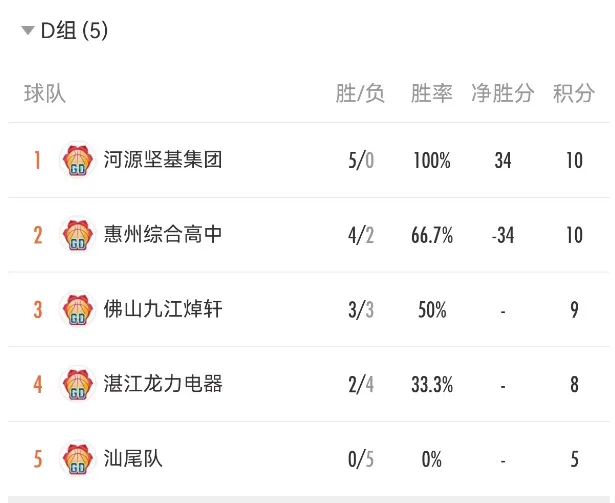Click 佛山九江焯轩 team logo icon
Screen dimensions: 615x503
78,309
